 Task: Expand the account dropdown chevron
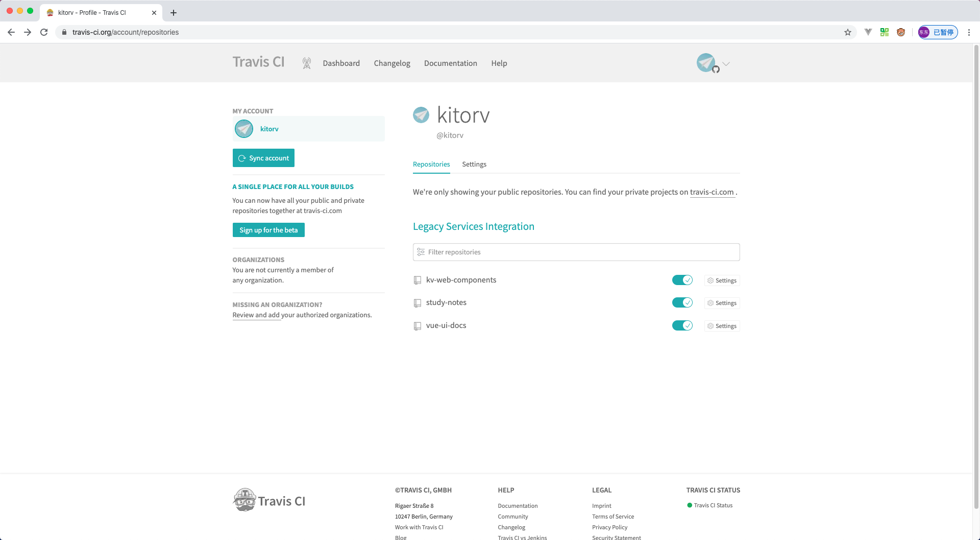tap(726, 64)
